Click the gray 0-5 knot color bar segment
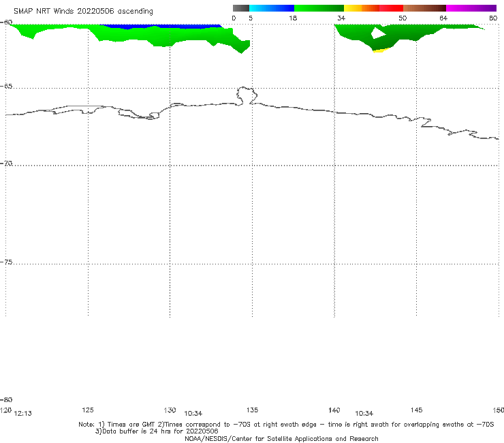 [x=240, y=8]
